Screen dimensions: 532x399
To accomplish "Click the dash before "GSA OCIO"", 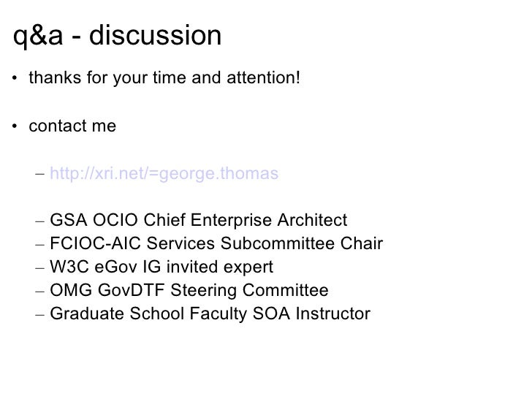I will (39, 221).
